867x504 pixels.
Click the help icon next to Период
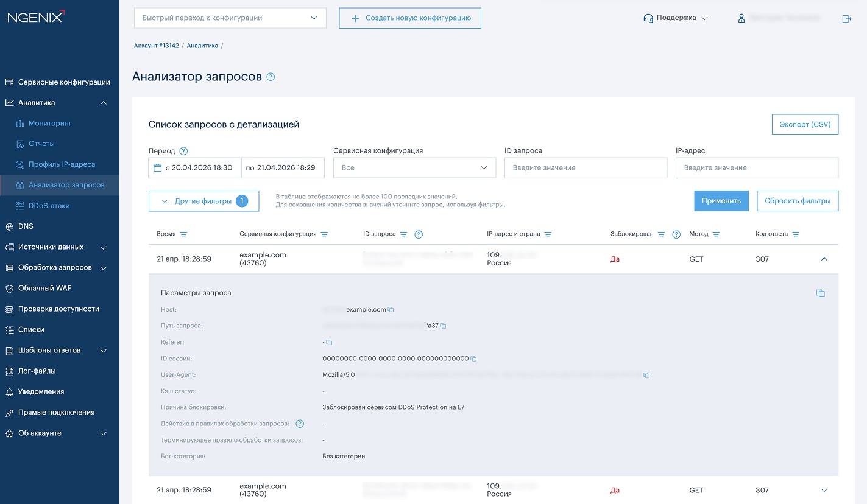pyautogui.click(x=183, y=151)
